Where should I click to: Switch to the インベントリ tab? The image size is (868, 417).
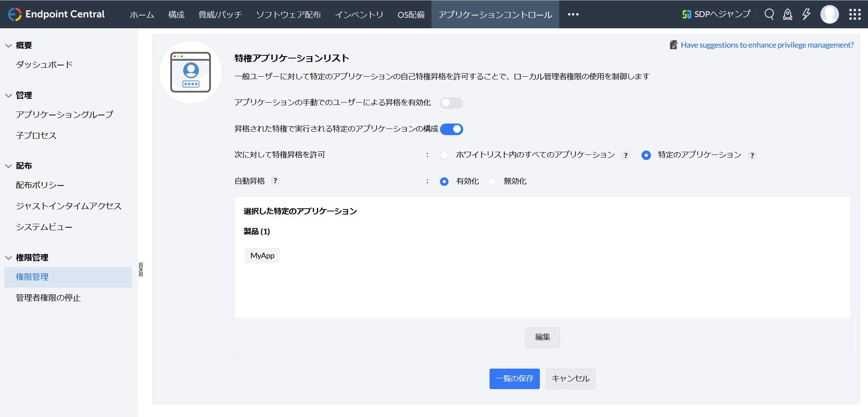coord(359,15)
